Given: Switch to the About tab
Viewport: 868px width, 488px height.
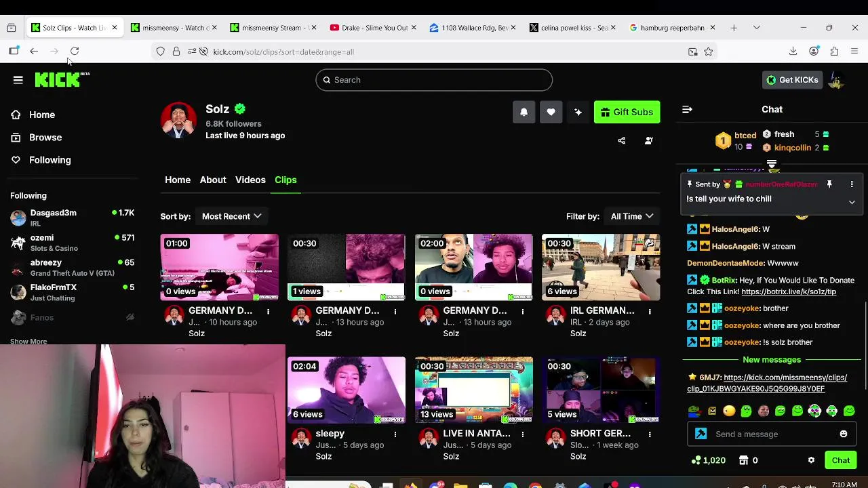Looking at the screenshot, I should coord(213,180).
